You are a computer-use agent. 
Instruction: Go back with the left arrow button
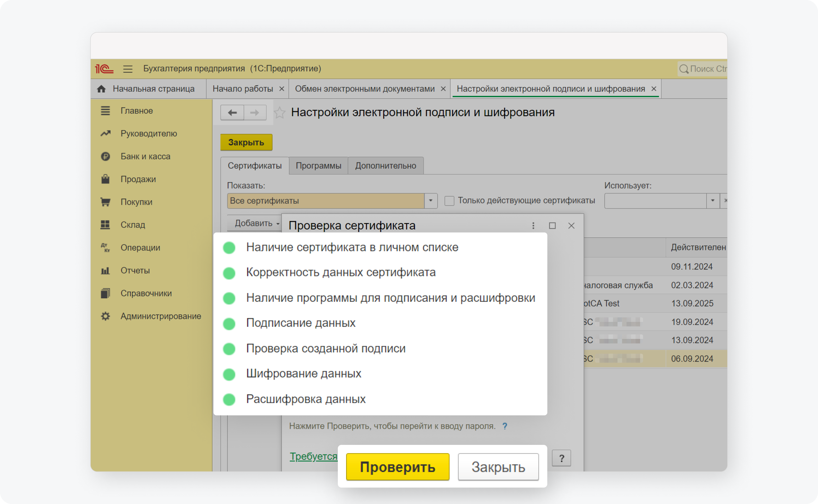click(232, 113)
